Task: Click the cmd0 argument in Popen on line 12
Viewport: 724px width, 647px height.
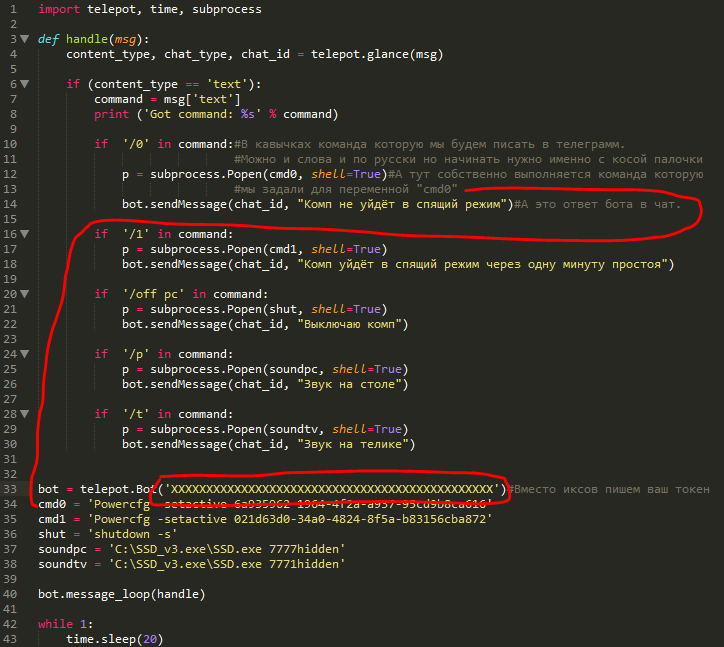Action: point(283,174)
